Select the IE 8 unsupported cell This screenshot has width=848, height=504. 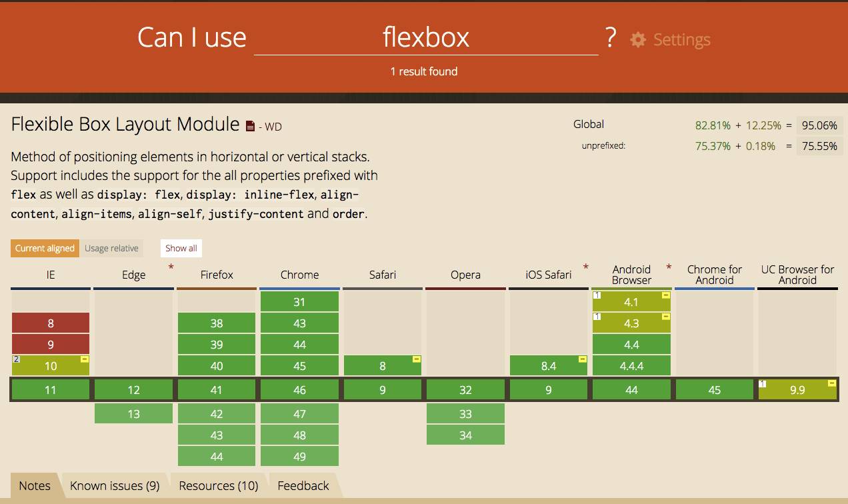(x=51, y=323)
